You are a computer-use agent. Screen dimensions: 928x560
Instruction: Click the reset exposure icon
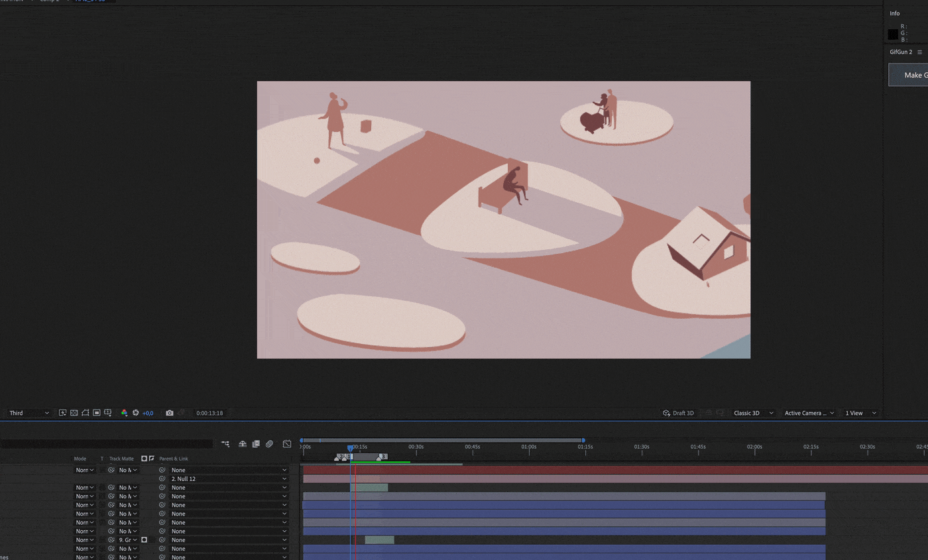point(135,413)
